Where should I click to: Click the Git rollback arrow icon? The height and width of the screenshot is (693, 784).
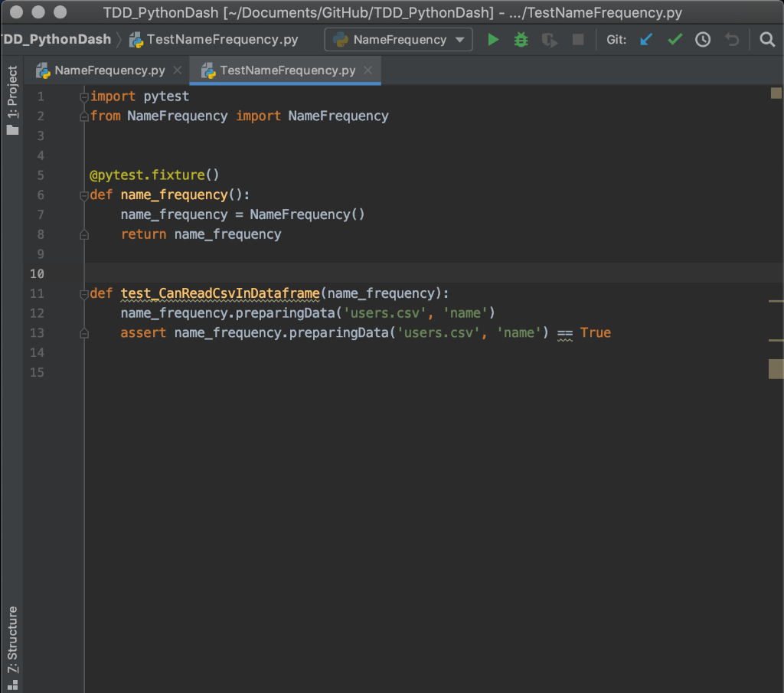pos(731,39)
